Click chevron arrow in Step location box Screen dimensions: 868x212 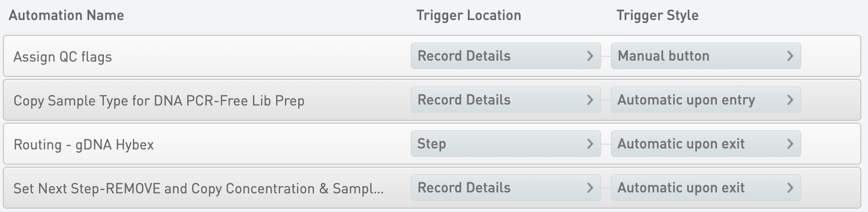point(590,144)
